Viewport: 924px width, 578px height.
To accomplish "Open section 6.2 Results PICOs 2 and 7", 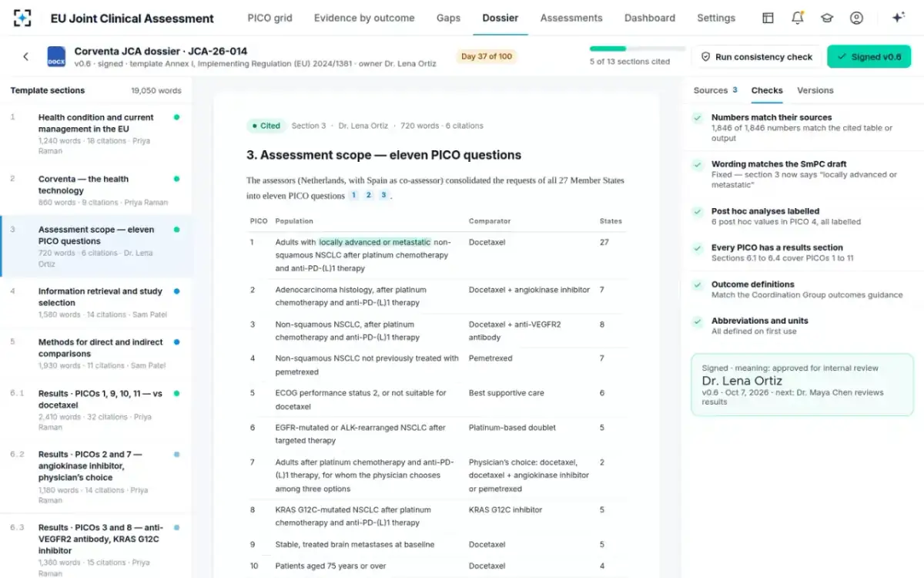I will coord(96,477).
